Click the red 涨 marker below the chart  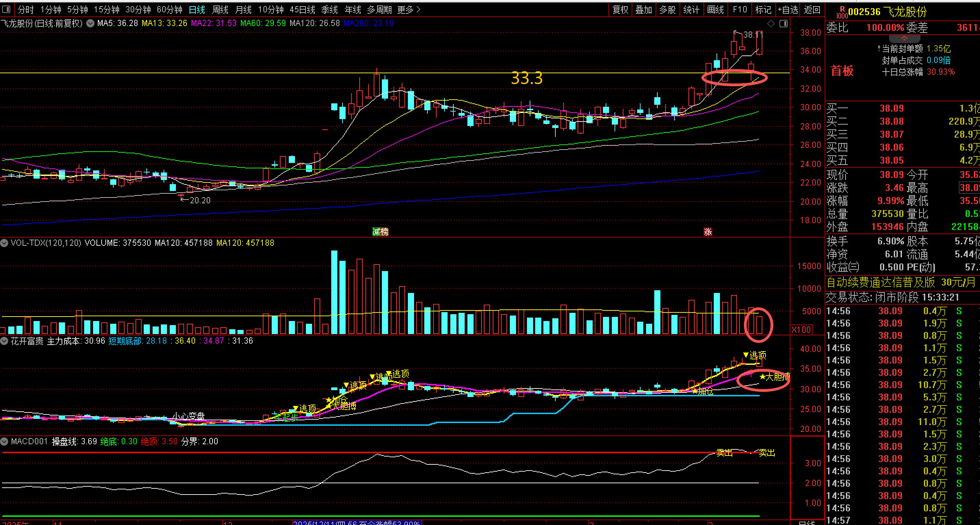(x=708, y=232)
